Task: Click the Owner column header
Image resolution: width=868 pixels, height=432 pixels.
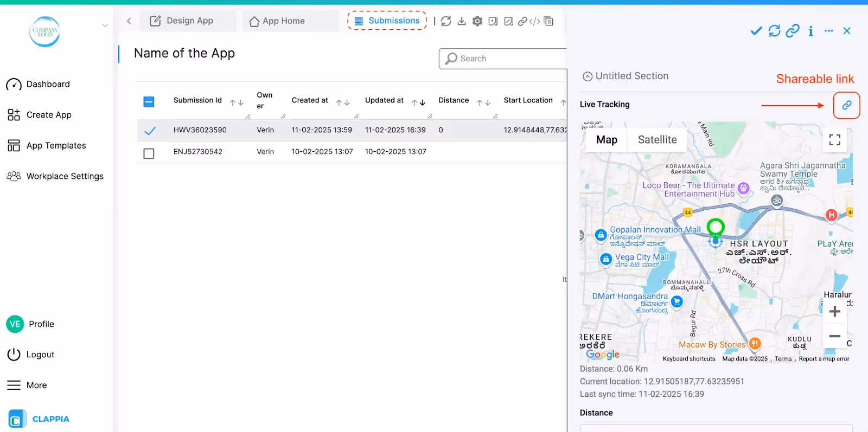Action: click(265, 101)
